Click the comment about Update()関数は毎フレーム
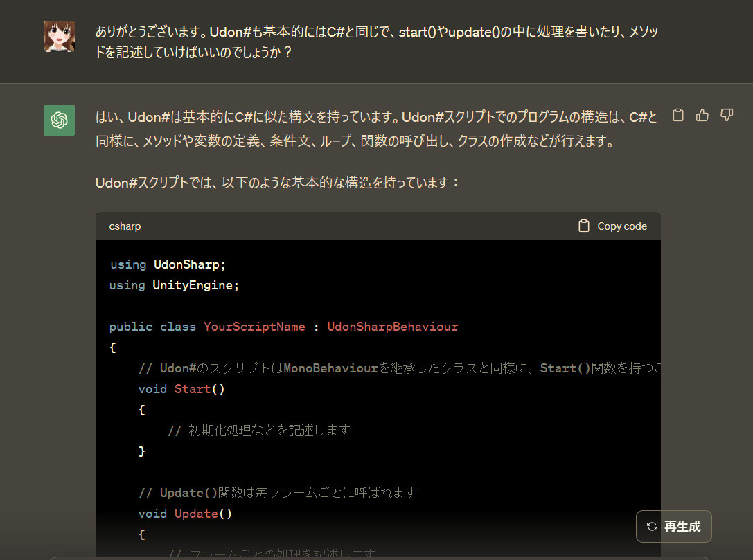 point(278,493)
